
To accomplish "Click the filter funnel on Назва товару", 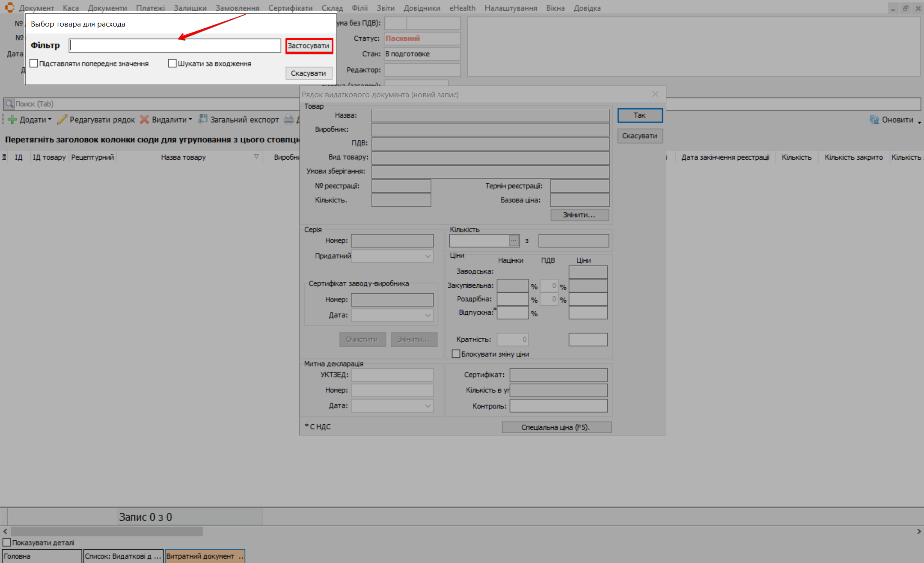I will pos(256,157).
